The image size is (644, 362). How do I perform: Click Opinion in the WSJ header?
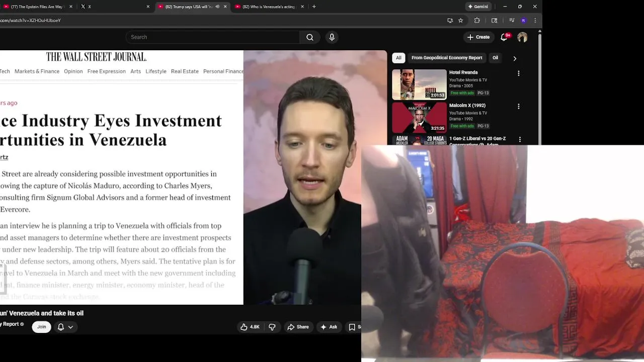click(x=73, y=71)
